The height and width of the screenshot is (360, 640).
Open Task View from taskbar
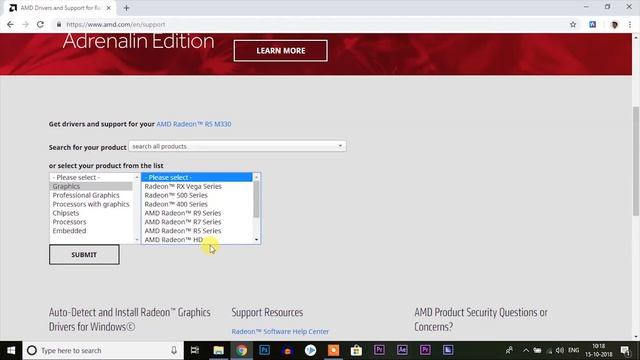point(195,350)
